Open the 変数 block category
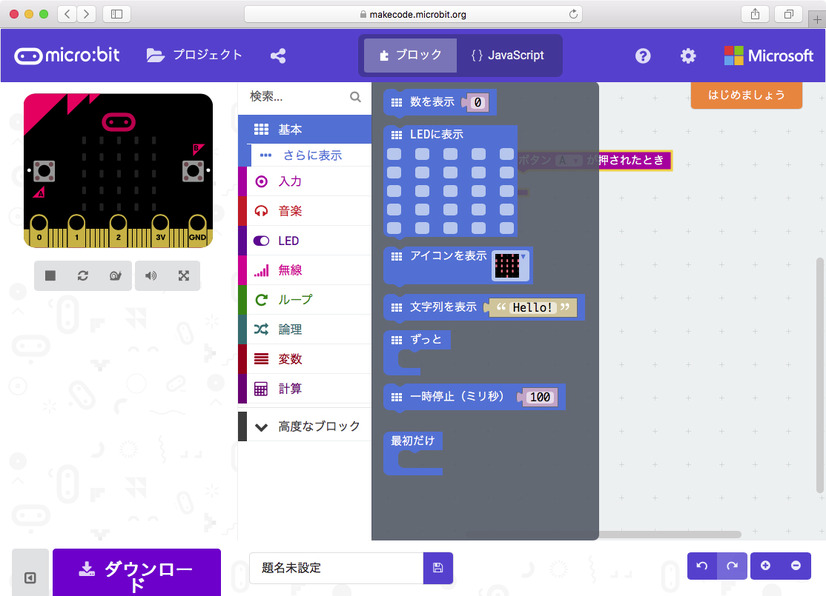The width and height of the screenshot is (826, 596). click(x=305, y=359)
